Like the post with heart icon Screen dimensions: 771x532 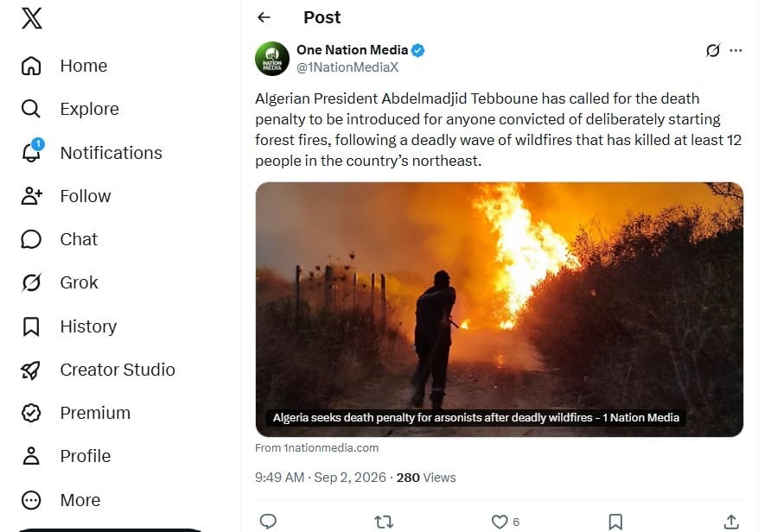[x=500, y=521]
